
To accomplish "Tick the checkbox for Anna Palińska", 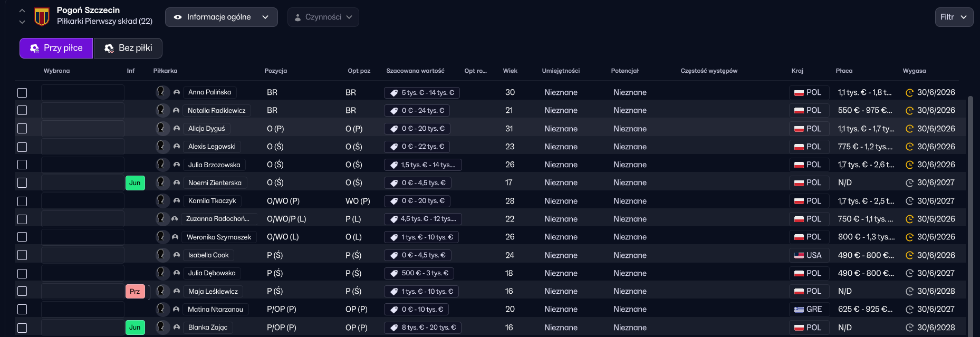I will point(22,93).
